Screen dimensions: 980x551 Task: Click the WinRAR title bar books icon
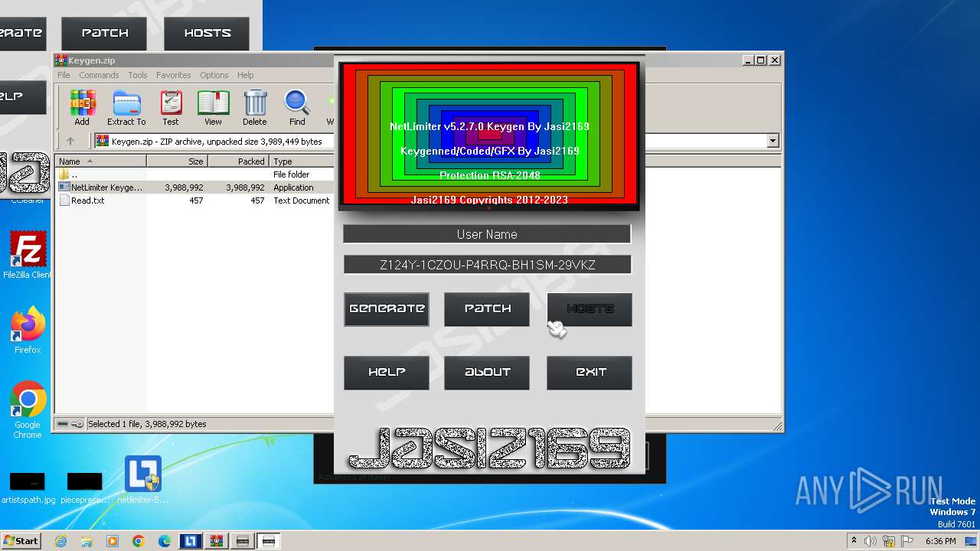click(61, 60)
